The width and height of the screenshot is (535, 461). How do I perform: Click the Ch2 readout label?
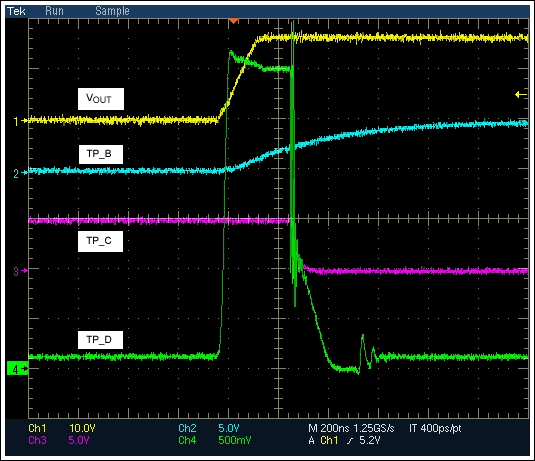[187, 428]
